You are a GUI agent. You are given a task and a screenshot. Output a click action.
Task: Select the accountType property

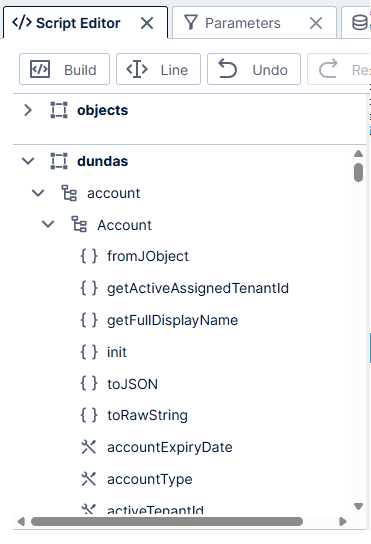150,479
